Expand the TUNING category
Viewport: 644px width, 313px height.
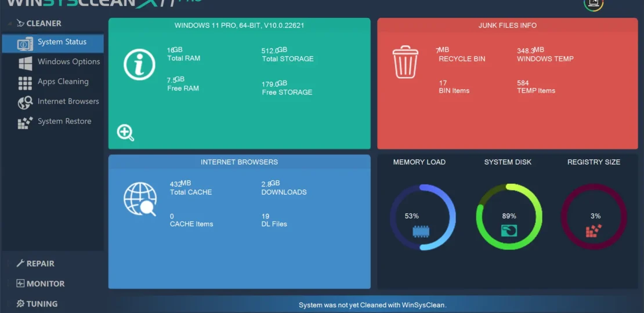click(x=42, y=304)
